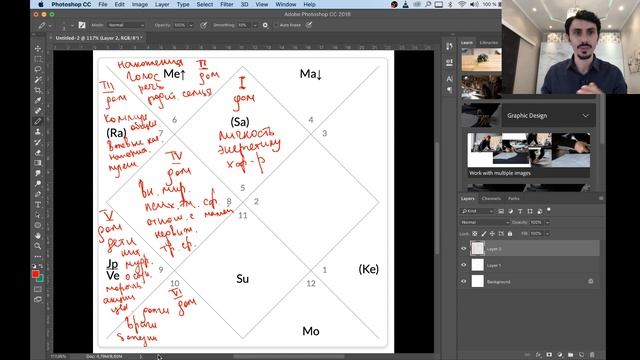Select the Healing Brush tool
The height and width of the screenshot is (360, 640).
(38, 111)
